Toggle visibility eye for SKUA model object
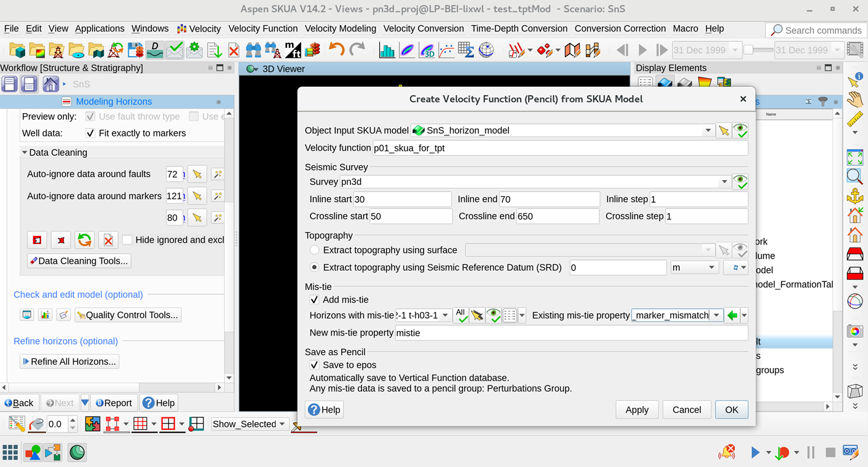The image size is (868, 467). point(741,130)
